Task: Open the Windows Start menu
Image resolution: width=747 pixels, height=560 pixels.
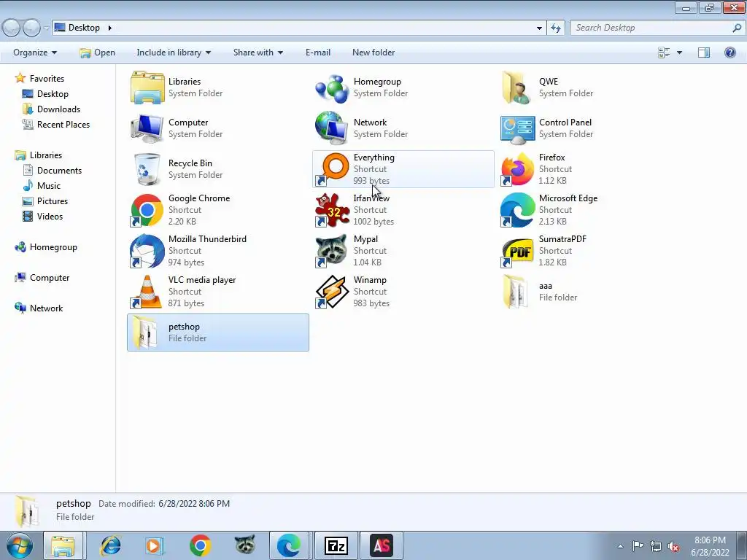Action: pyautogui.click(x=20, y=545)
